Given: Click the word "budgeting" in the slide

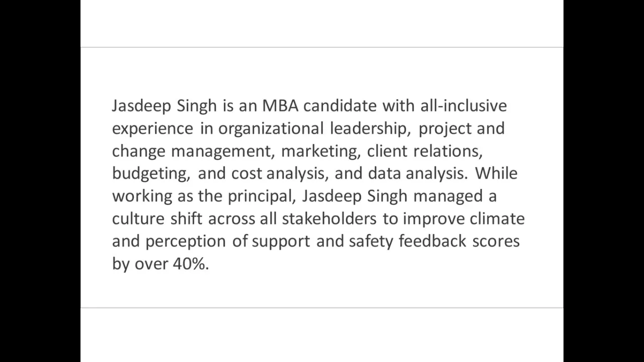Looking at the screenshot, I should [149, 174].
